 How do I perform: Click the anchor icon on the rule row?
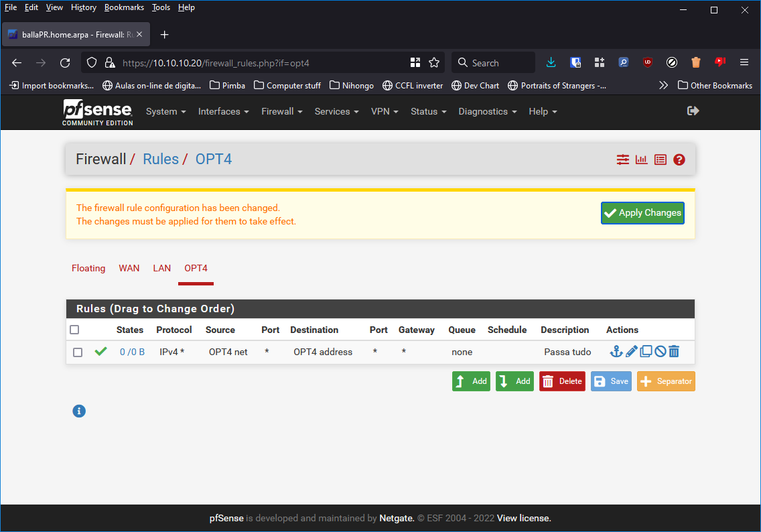pos(616,352)
